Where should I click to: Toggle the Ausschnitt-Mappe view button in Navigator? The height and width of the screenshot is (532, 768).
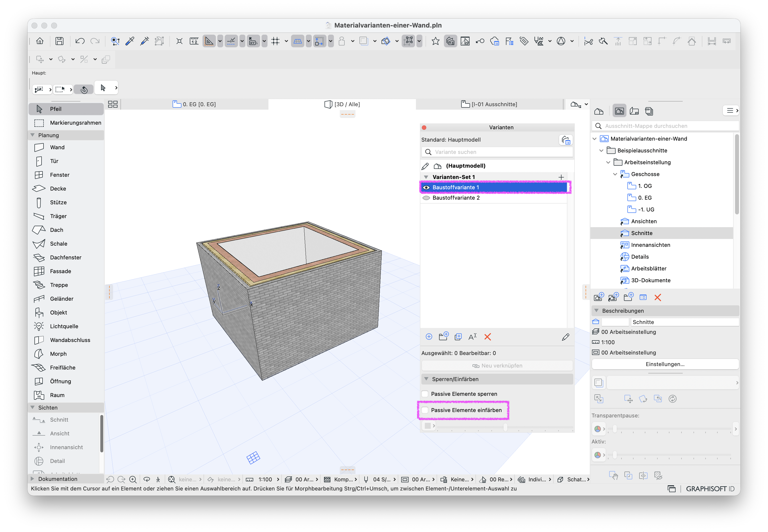[x=619, y=111]
